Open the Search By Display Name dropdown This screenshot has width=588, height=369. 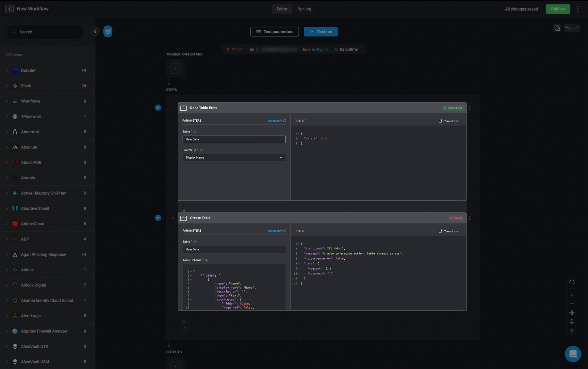234,158
